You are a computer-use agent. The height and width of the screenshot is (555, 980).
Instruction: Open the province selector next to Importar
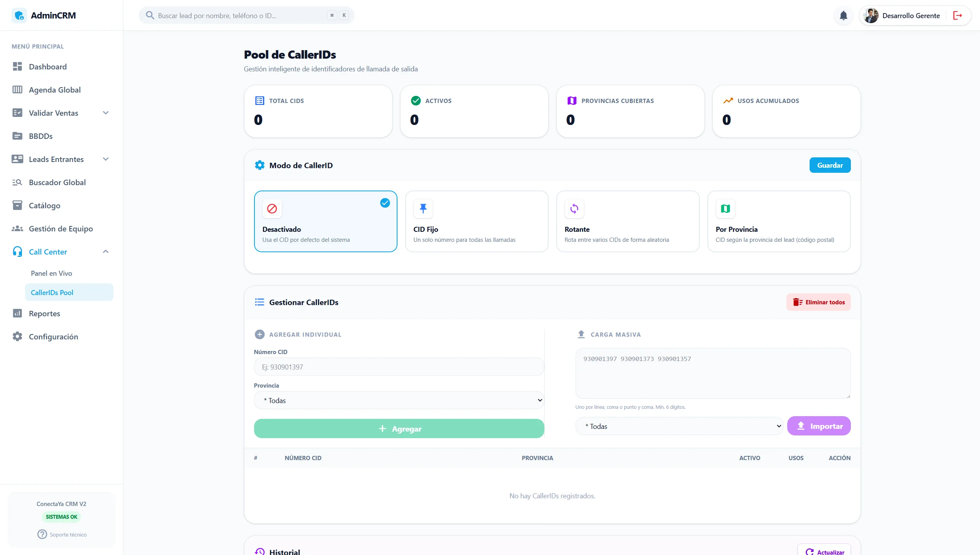click(679, 426)
